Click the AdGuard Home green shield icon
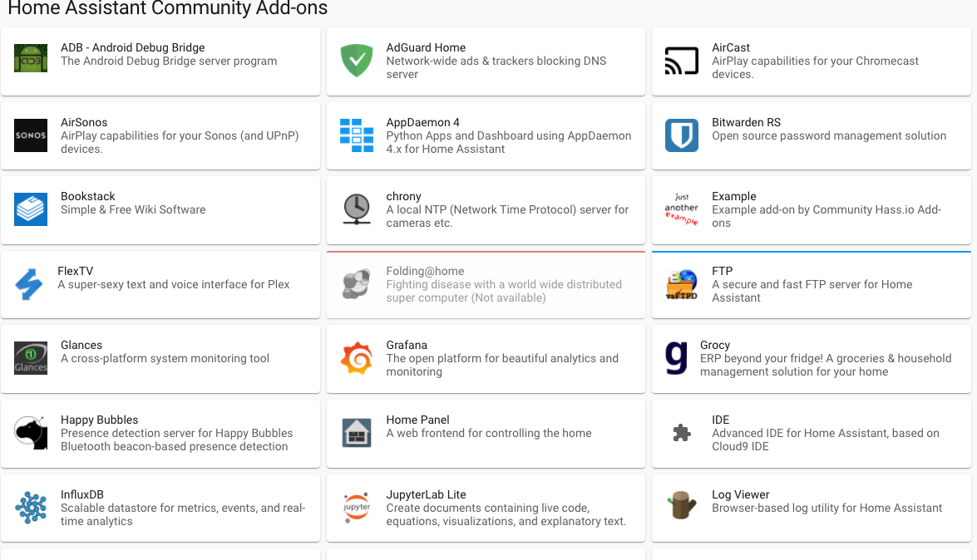Viewport: 977px width, 560px height. (x=357, y=60)
